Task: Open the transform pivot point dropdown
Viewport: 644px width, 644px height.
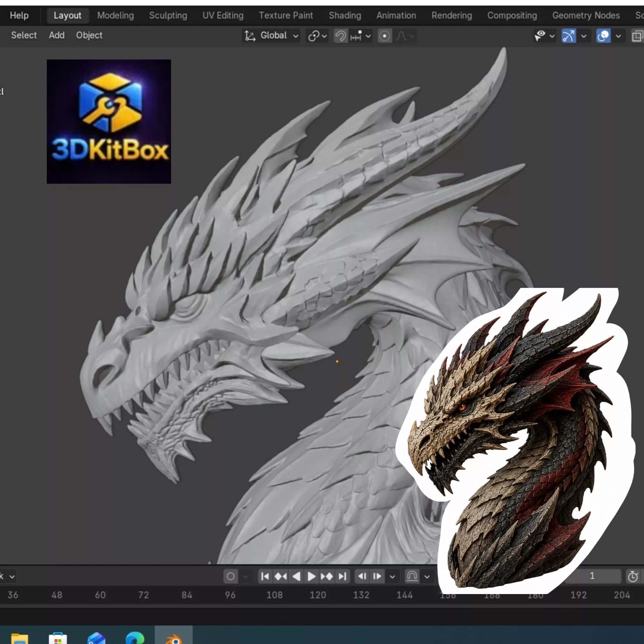Action: [x=317, y=36]
